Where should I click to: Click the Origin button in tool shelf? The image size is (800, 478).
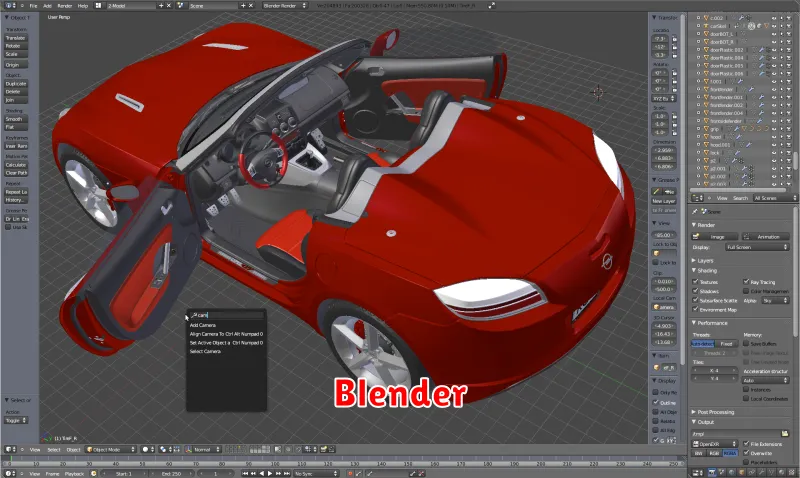(16, 65)
